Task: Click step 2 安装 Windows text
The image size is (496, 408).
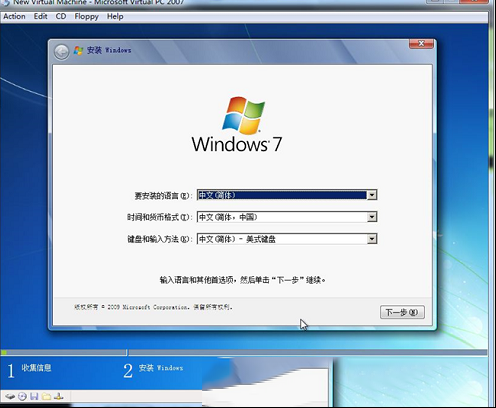Action: coord(161,368)
